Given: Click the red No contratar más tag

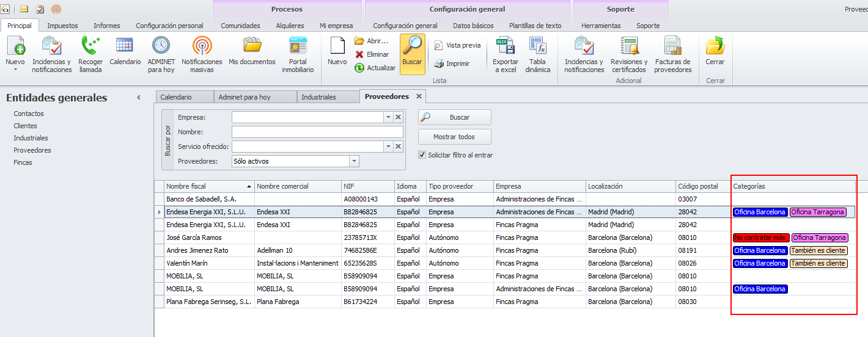Looking at the screenshot, I should pos(760,237).
